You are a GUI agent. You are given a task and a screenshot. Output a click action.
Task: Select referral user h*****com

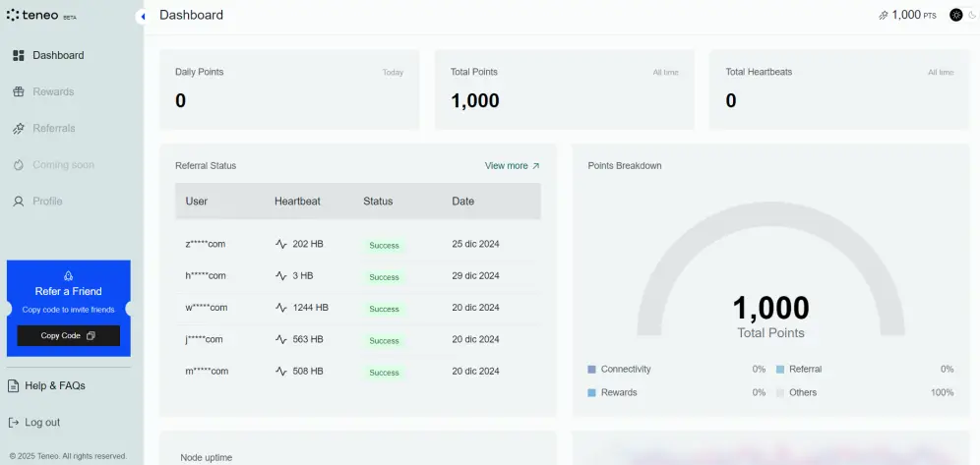pyautogui.click(x=206, y=276)
